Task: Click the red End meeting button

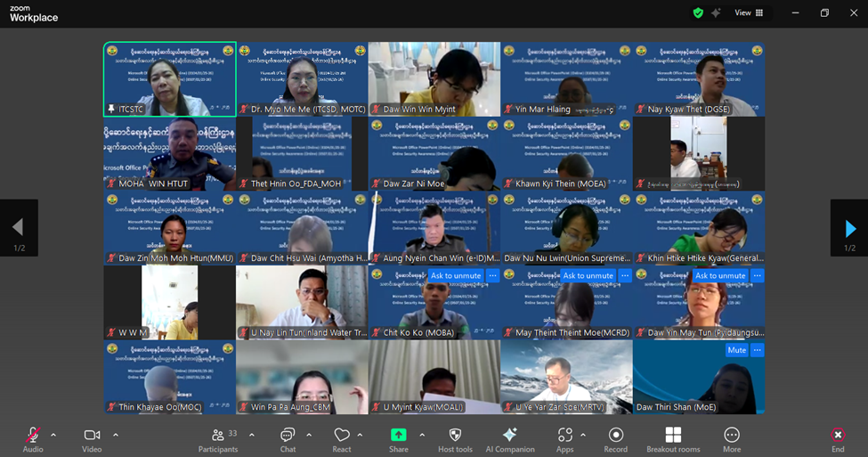Action: coord(838,436)
